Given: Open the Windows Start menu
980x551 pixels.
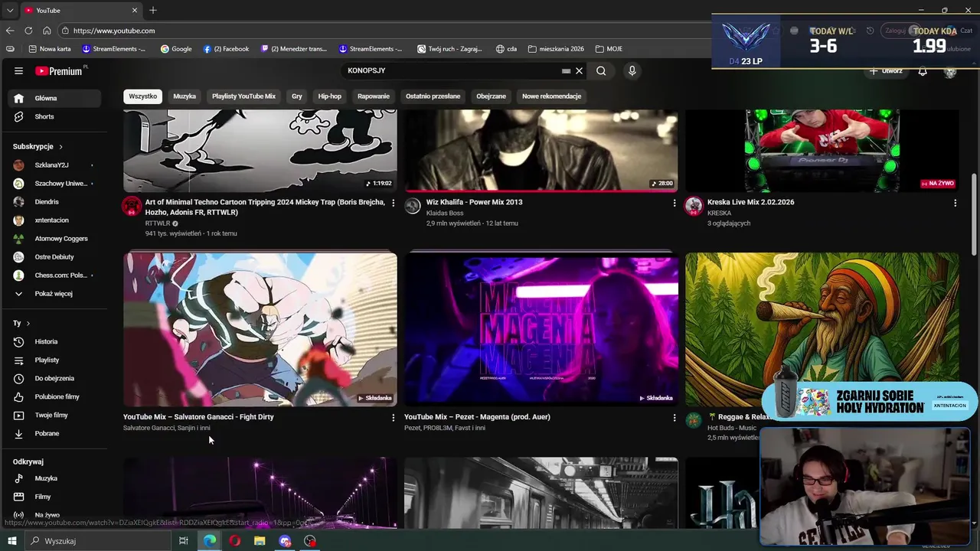Looking at the screenshot, I should coord(11,541).
